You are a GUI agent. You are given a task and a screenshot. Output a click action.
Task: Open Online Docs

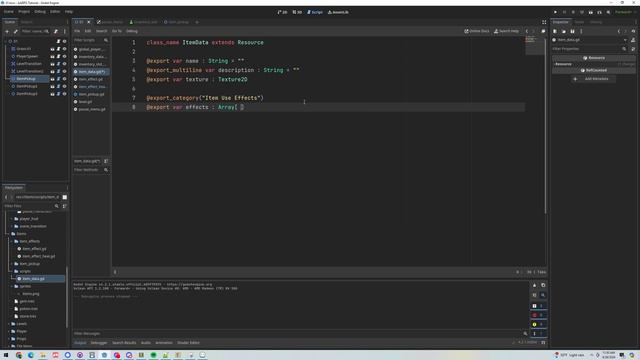477,31
